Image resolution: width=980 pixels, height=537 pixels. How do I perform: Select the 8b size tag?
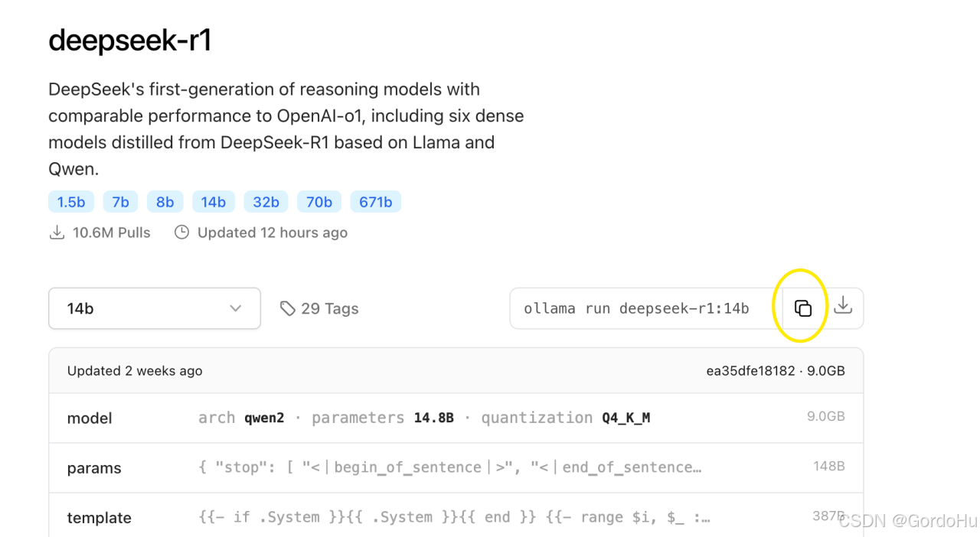point(165,202)
